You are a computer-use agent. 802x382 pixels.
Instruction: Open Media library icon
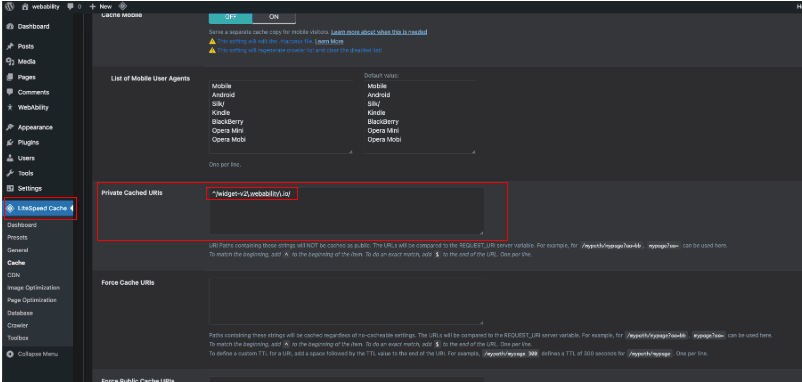10,62
